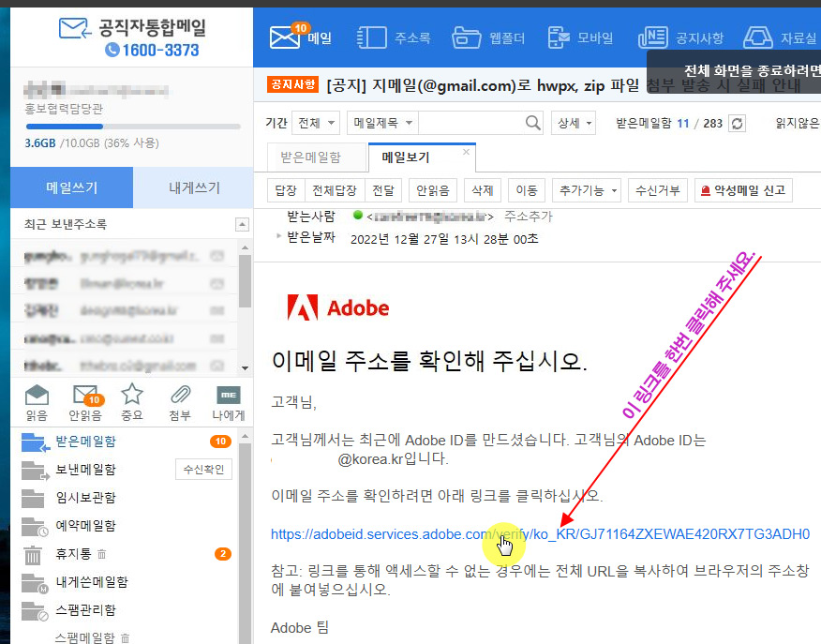Image resolution: width=821 pixels, height=644 pixels.
Task: Open 보낸메일함 folder
Action: tap(86, 469)
